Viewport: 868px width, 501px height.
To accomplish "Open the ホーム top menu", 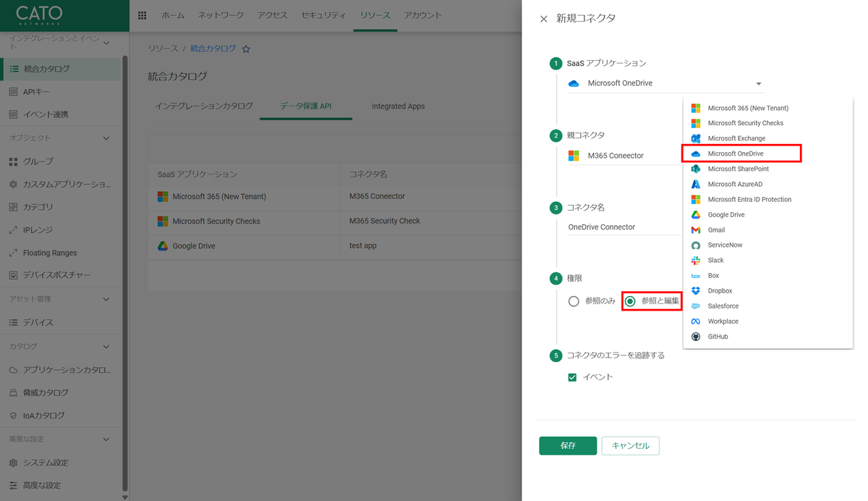I will point(173,15).
